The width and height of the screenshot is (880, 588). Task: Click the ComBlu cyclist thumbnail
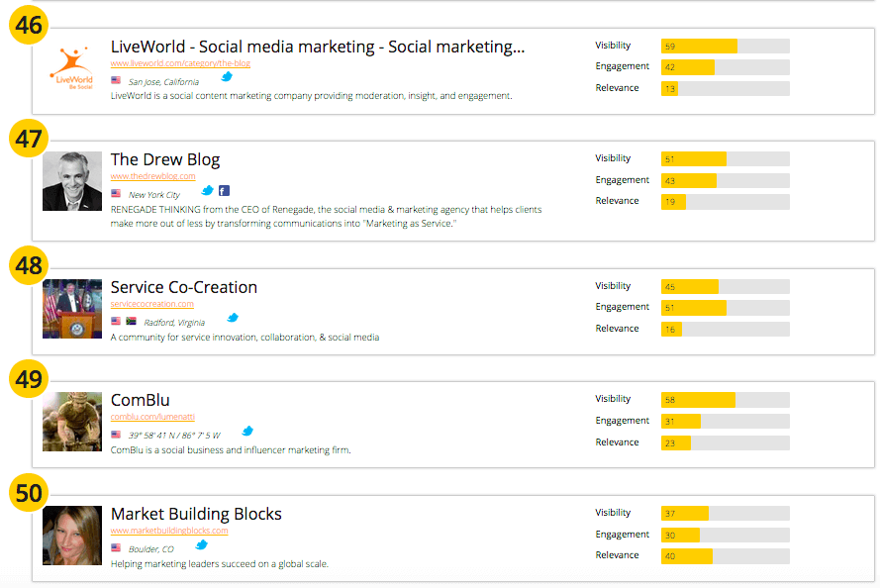(x=72, y=422)
